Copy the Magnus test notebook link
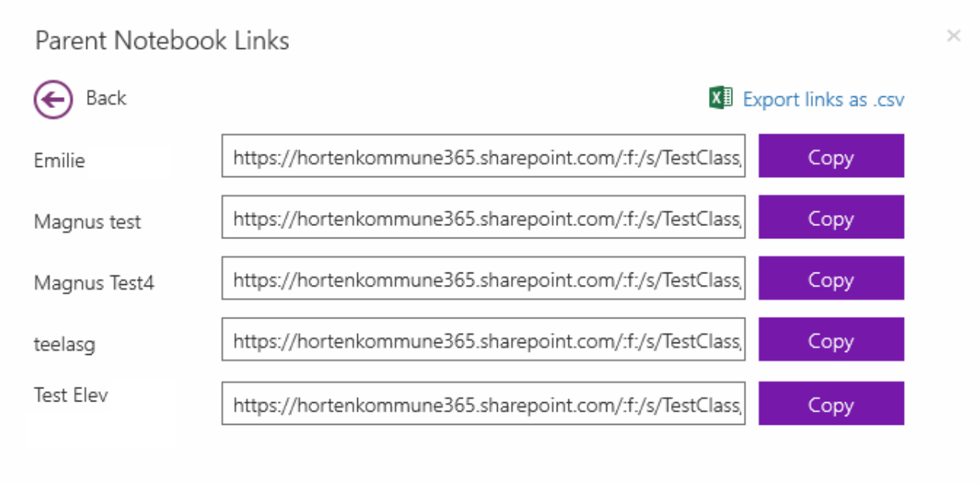This screenshot has width=980, height=483. [x=831, y=217]
